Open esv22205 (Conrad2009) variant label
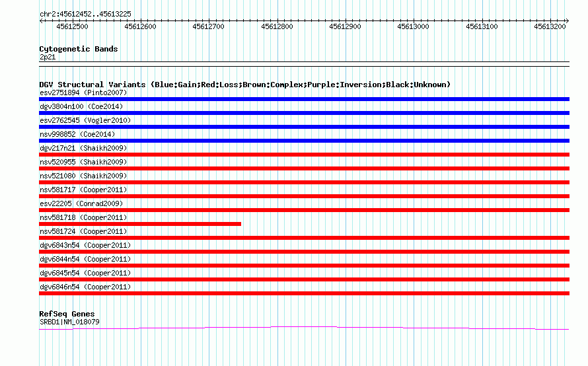The height and width of the screenshot is (366, 588). [81, 203]
